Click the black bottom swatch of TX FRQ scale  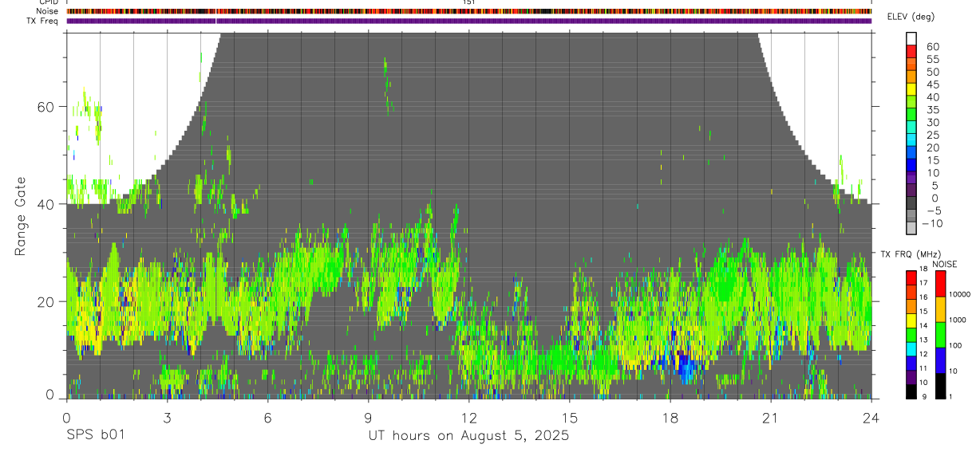click(x=911, y=391)
